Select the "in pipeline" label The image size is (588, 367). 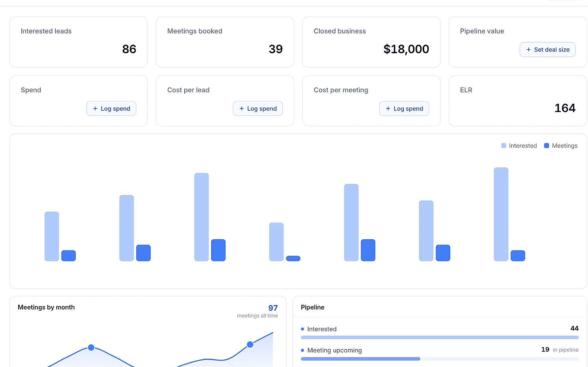pos(566,350)
